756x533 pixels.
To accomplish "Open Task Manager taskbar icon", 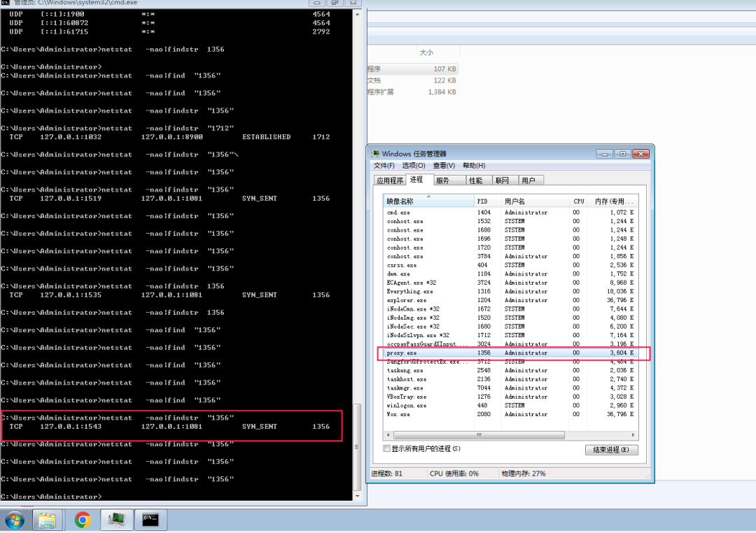I will pos(117,520).
